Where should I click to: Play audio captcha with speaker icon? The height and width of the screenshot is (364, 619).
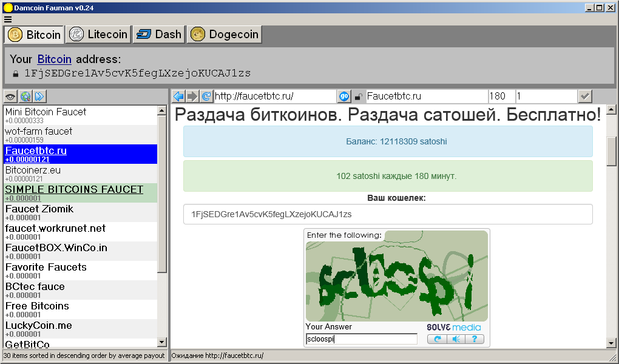click(456, 339)
